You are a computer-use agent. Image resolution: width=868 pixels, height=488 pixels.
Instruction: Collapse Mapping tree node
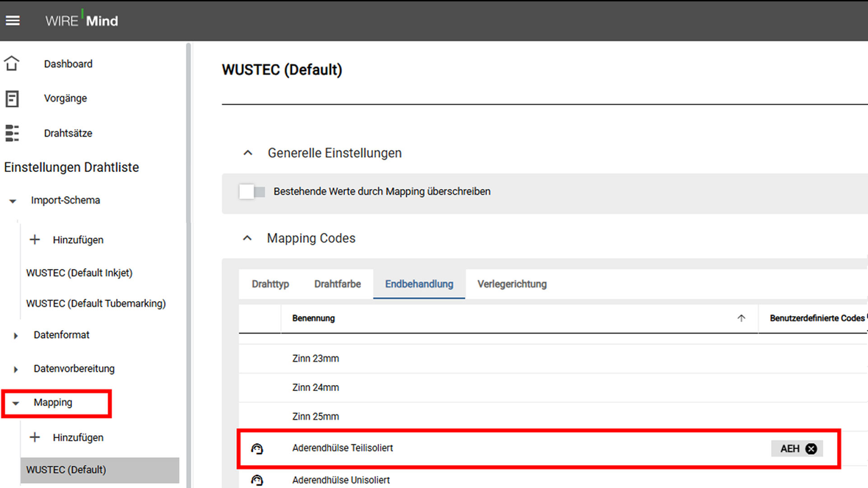[15, 403]
